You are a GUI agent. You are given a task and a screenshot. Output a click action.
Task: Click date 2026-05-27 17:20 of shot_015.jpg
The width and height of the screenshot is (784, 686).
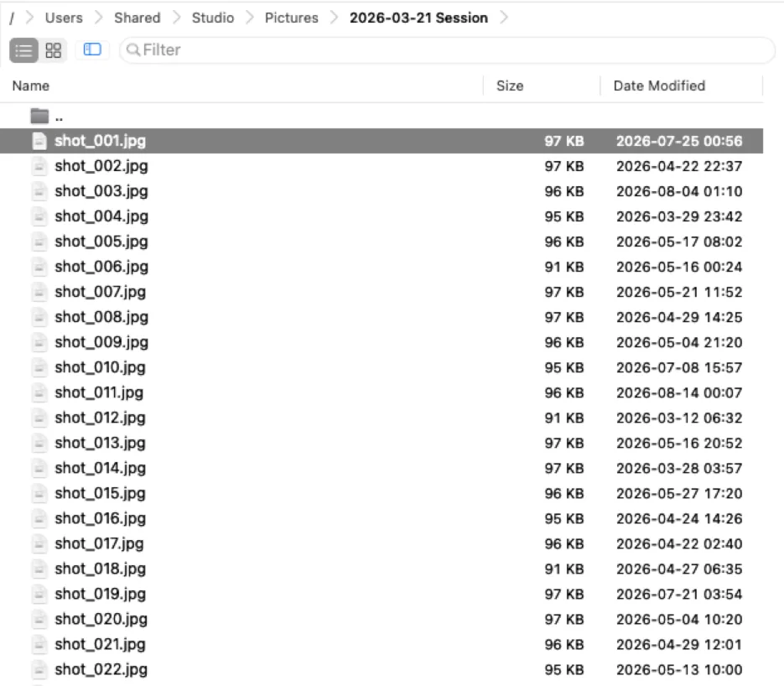tap(679, 493)
